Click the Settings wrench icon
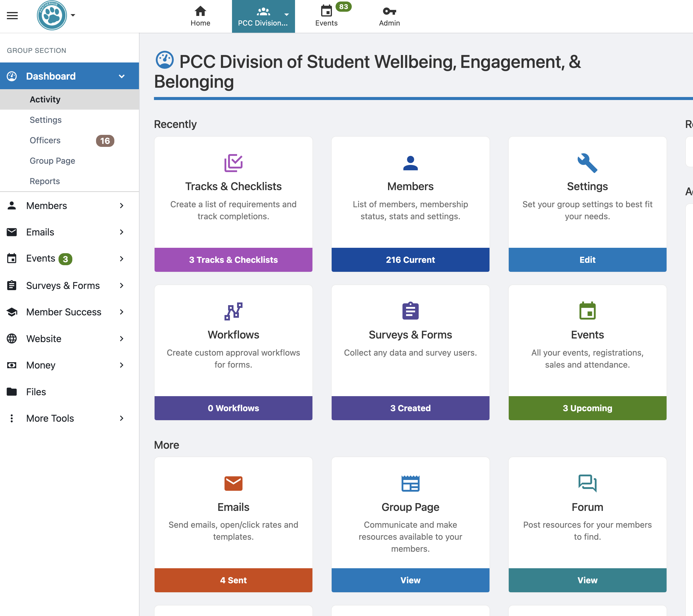The image size is (693, 616). tap(587, 163)
